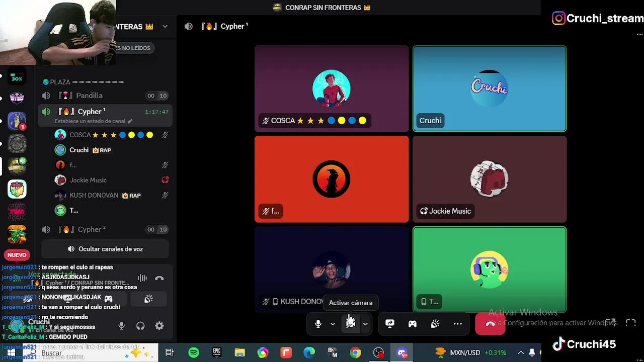The height and width of the screenshot is (362, 644).
Task: Open COSCA user entry in channel list
Action: [112, 135]
